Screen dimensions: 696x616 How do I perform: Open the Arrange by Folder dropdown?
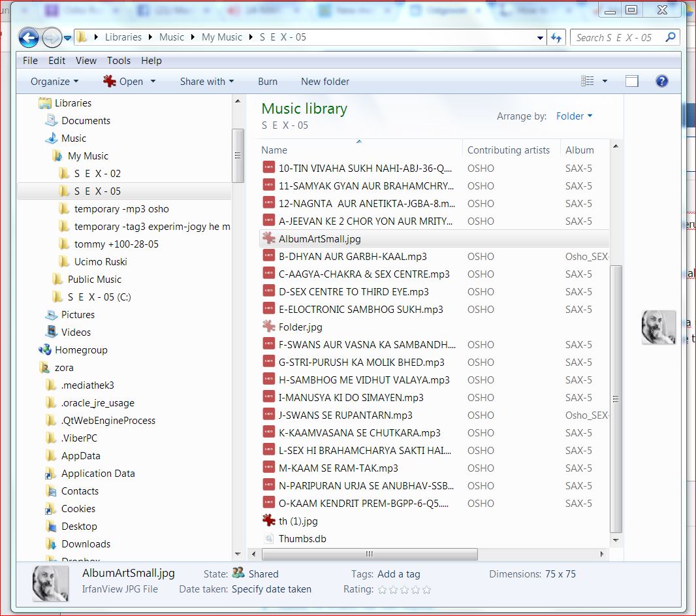tap(574, 116)
